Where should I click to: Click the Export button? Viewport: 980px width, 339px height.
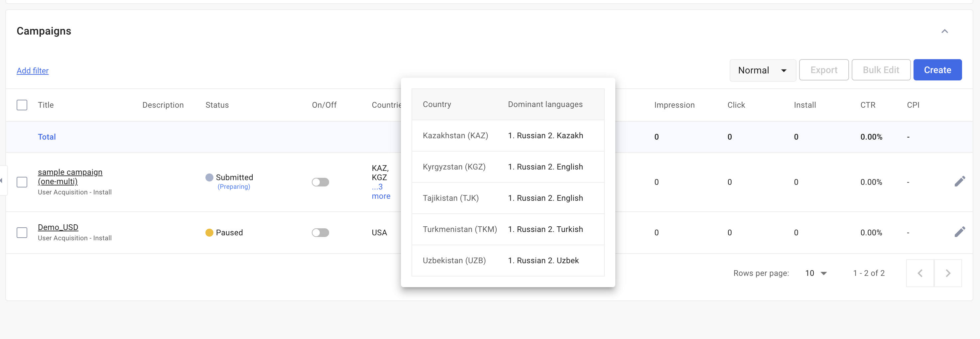tap(824, 70)
